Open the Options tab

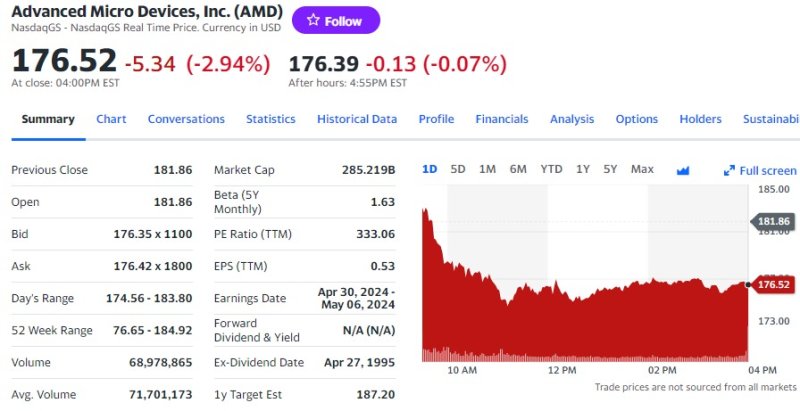coord(637,119)
